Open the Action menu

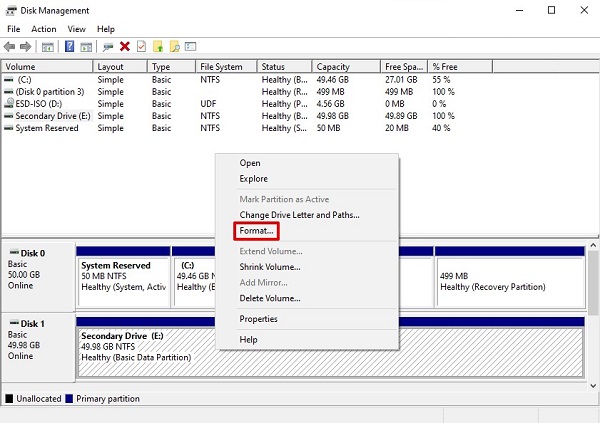point(44,29)
